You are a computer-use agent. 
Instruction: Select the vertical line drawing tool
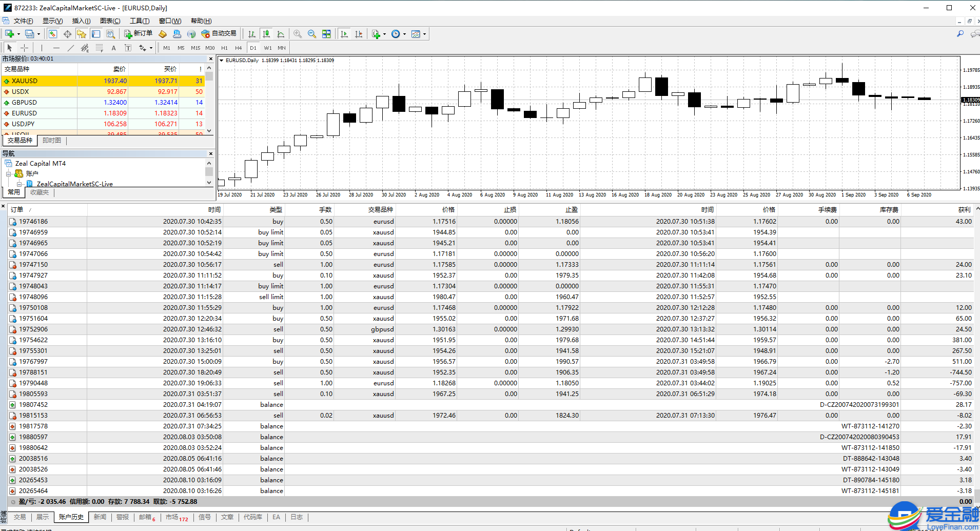pyautogui.click(x=42, y=48)
